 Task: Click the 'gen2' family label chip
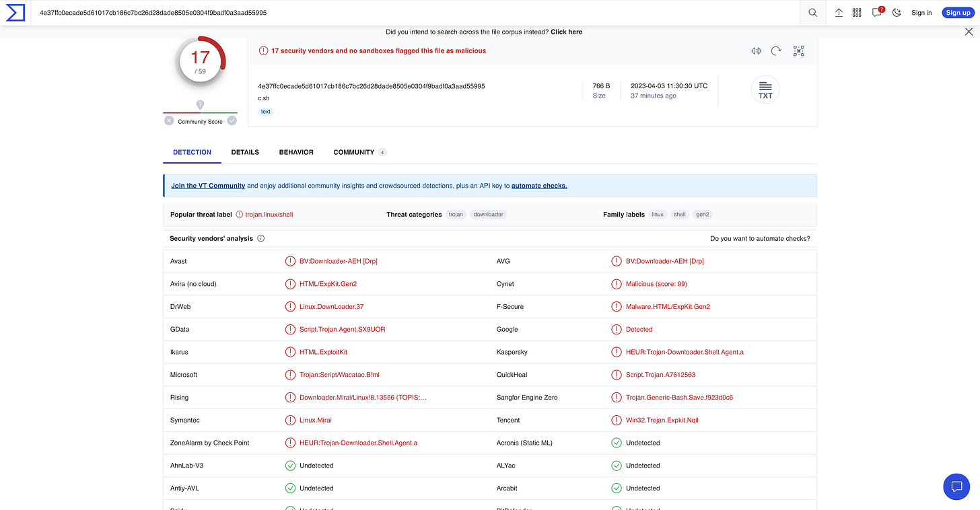pos(703,215)
